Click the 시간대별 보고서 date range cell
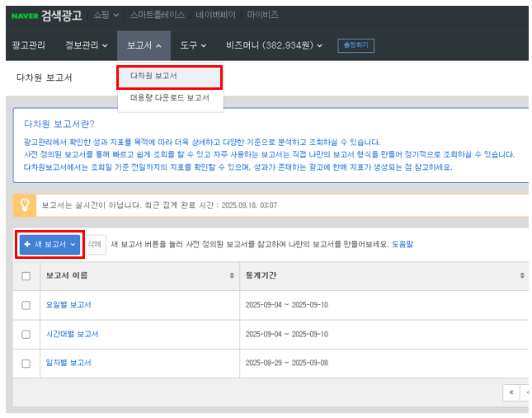Screen dimensions: 532x418 pyautogui.click(x=287, y=334)
